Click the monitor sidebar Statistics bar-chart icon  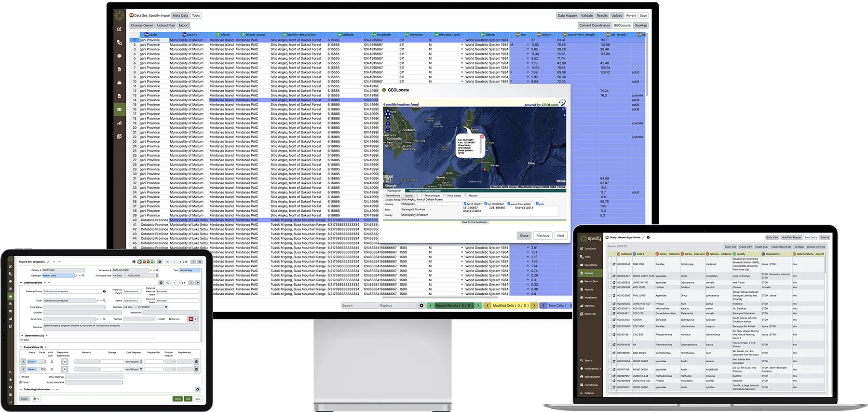tap(119, 123)
